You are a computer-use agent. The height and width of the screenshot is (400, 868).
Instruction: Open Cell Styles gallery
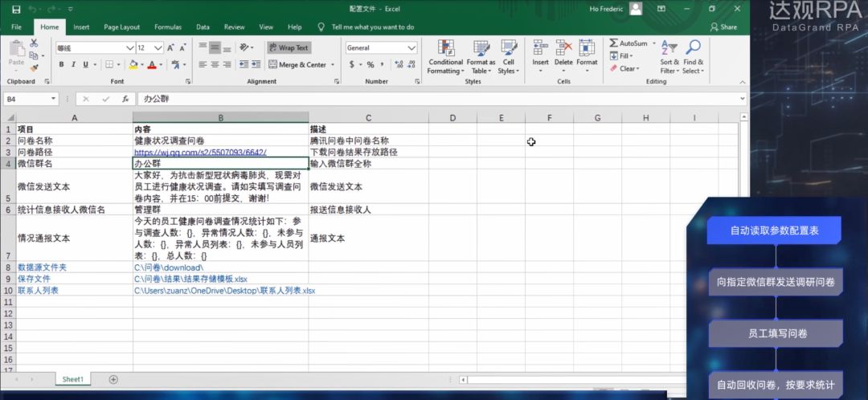click(508, 56)
